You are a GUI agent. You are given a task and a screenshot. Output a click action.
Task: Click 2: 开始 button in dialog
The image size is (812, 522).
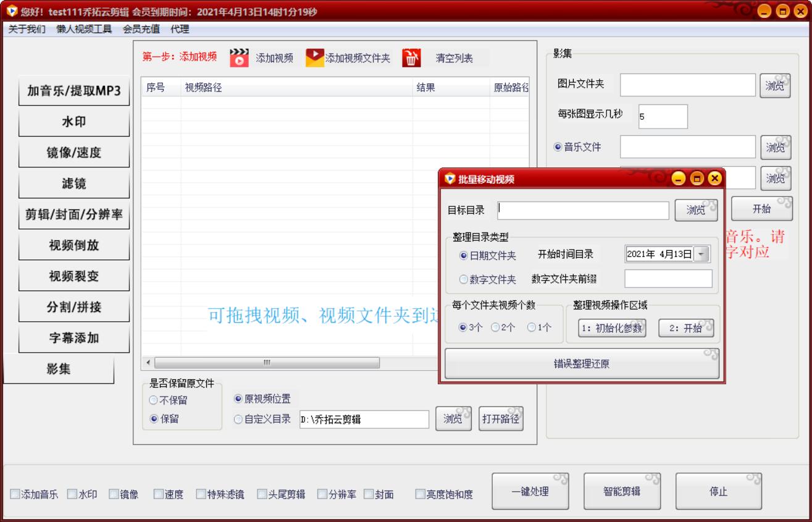point(685,328)
